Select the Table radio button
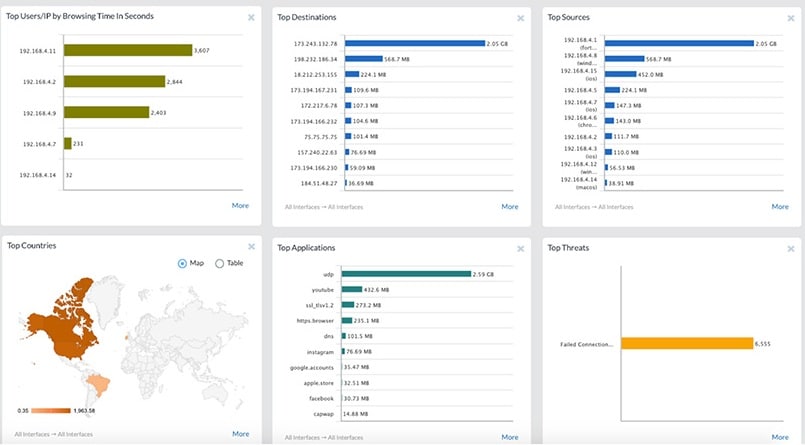 220,263
